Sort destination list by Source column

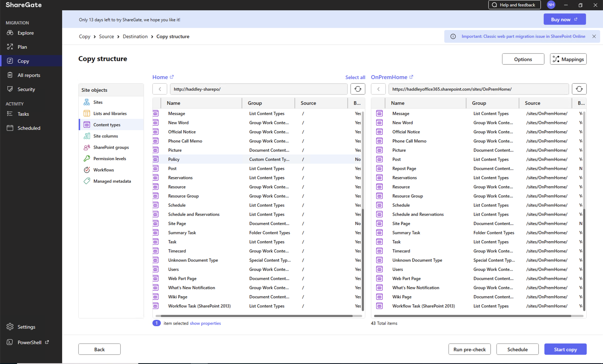pos(545,103)
